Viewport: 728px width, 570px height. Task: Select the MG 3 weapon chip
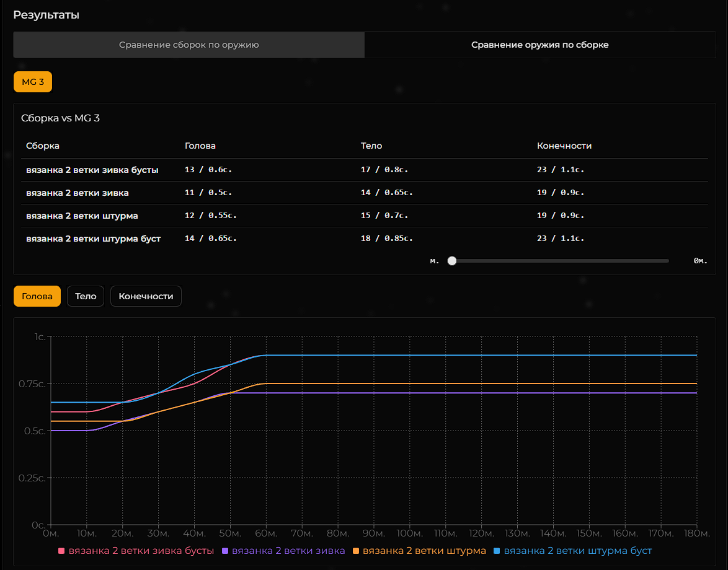[x=33, y=82]
